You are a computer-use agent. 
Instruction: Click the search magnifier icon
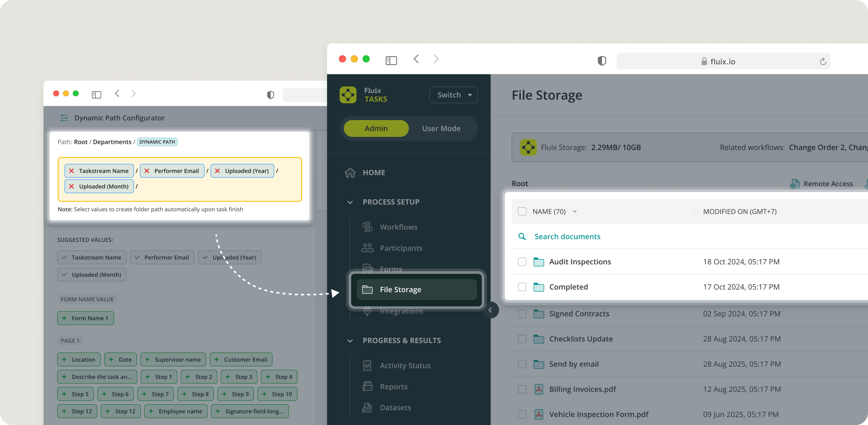522,236
